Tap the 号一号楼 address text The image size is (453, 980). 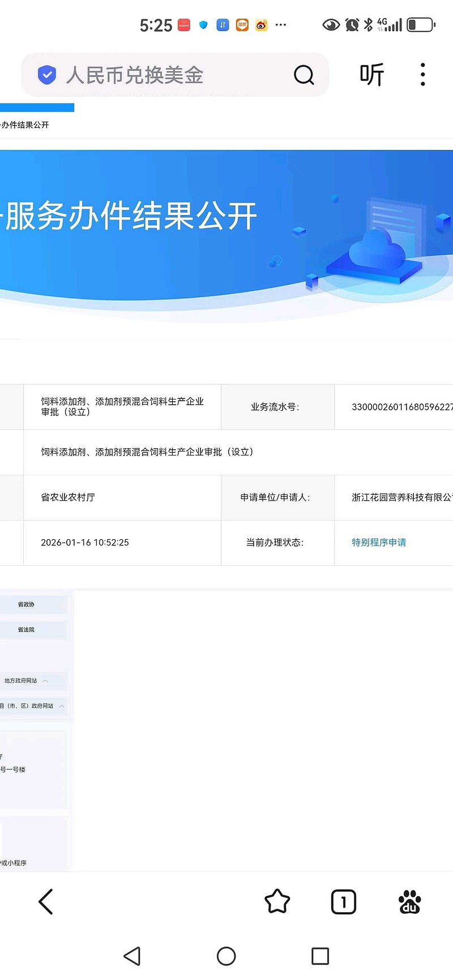point(13,770)
